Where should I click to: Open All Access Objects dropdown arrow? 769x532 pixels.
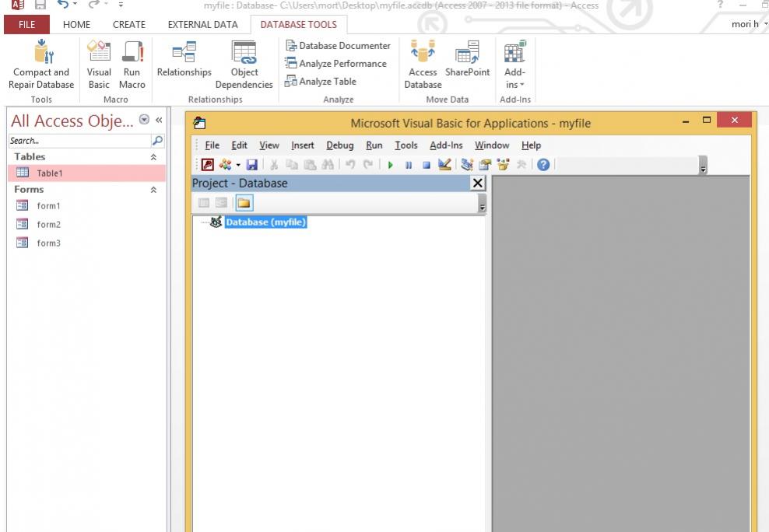144,120
